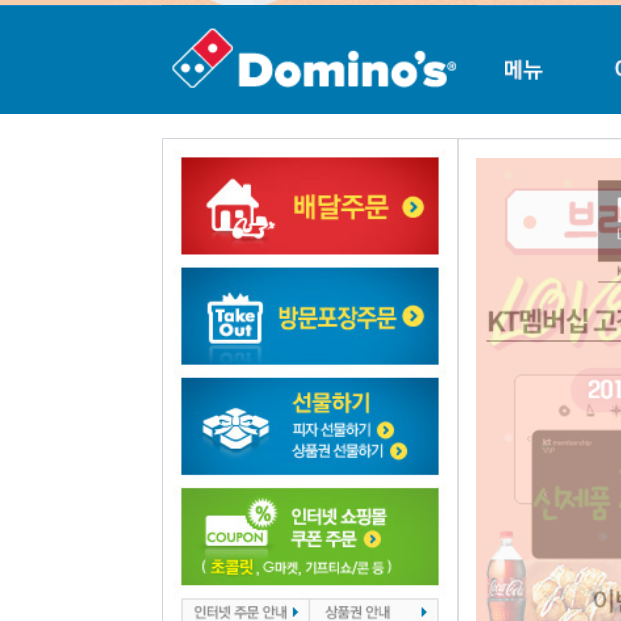This screenshot has height=621, width=621.
Task: Open 상품권 안내 link
Action: tap(374, 611)
